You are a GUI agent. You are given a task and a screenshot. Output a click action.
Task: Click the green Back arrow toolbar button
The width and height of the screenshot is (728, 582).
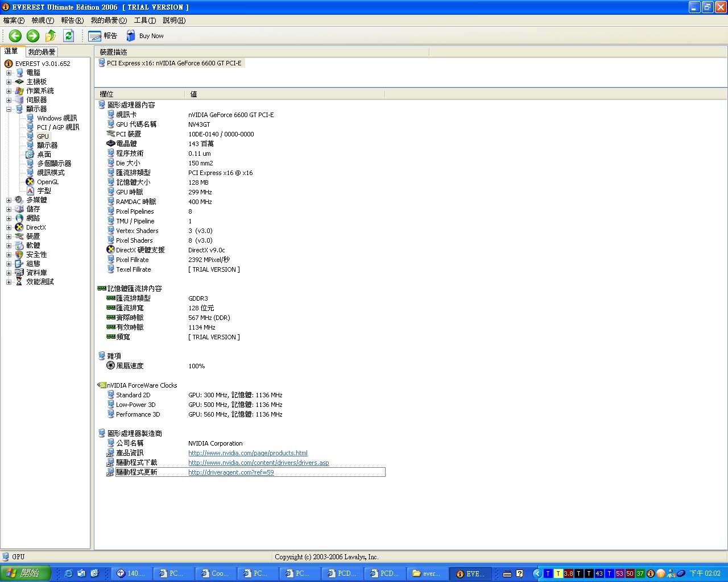coord(15,36)
